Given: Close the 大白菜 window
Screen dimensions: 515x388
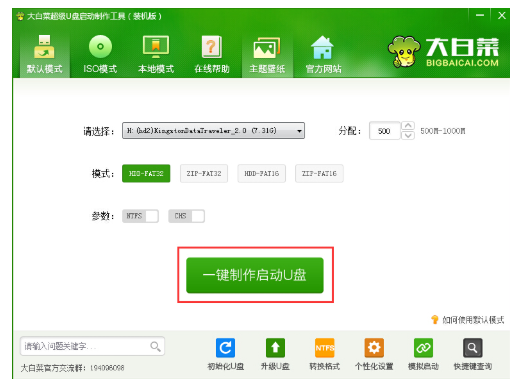Looking at the screenshot, I should [502, 15].
